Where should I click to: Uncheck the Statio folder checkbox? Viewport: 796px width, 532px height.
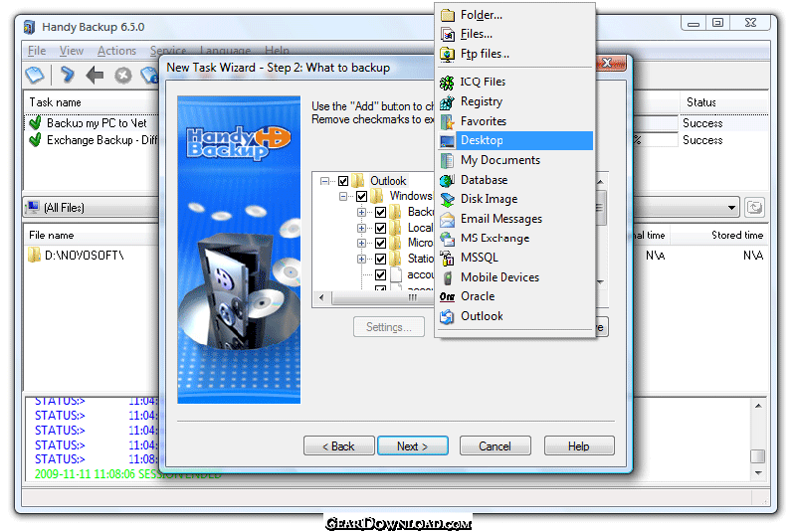(381, 260)
